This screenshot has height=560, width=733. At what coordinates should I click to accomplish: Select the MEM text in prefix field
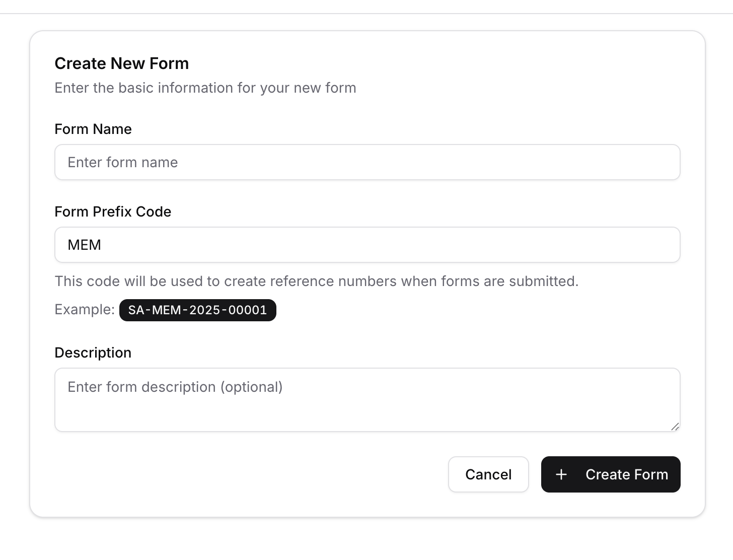click(x=85, y=245)
